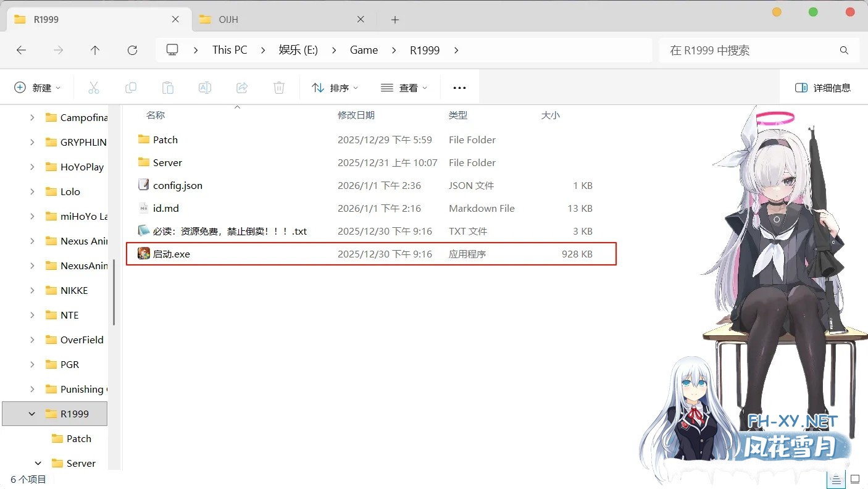This screenshot has width=868, height=489.
Task: Toggle the 详细信息 details pane
Action: (x=824, y=87)
